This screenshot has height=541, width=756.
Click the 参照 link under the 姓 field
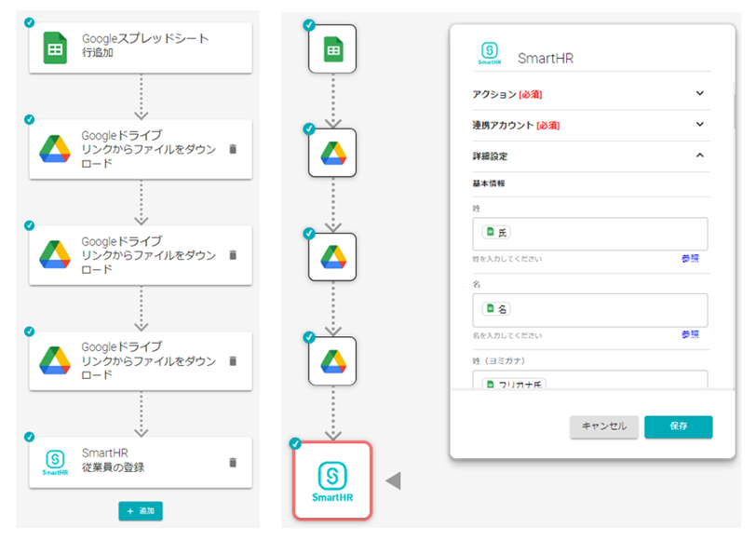691,259
